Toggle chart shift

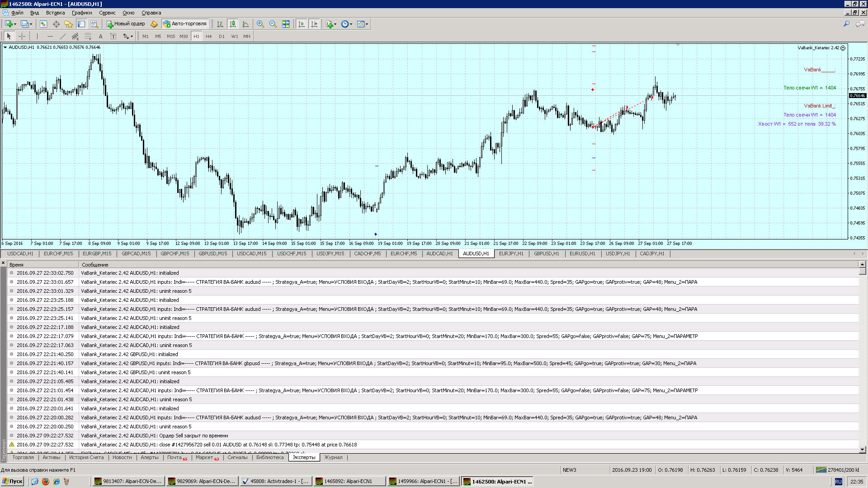pyautogui.click(x=314, y=24)
